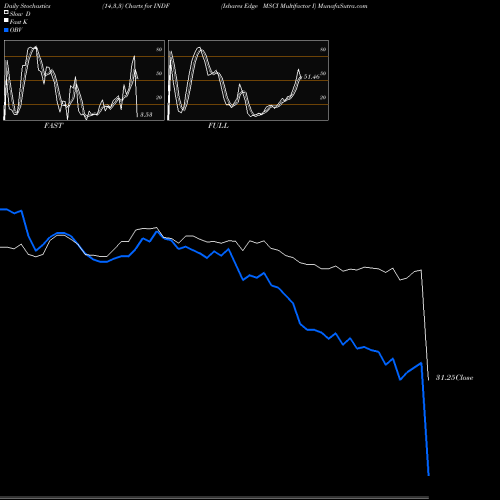Click the FAST stochastic chart panel
The image size is (500, 500).
(x=84, y=80)
